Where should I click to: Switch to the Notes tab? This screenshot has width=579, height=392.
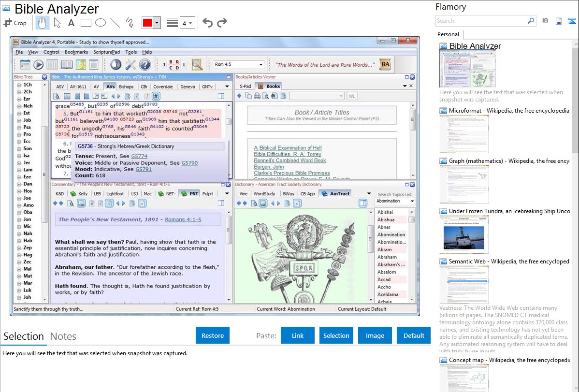(63, 336)
